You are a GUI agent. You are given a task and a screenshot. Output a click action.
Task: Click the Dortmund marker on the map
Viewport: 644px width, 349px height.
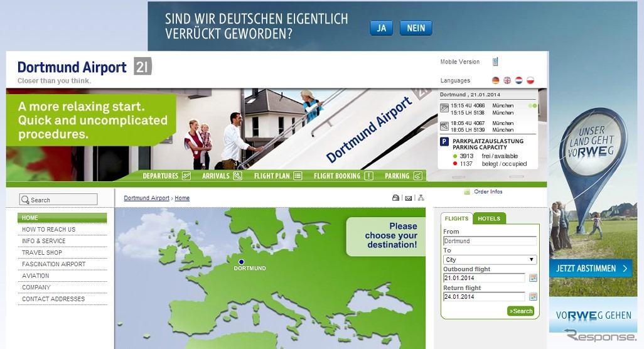coord(241,262)
